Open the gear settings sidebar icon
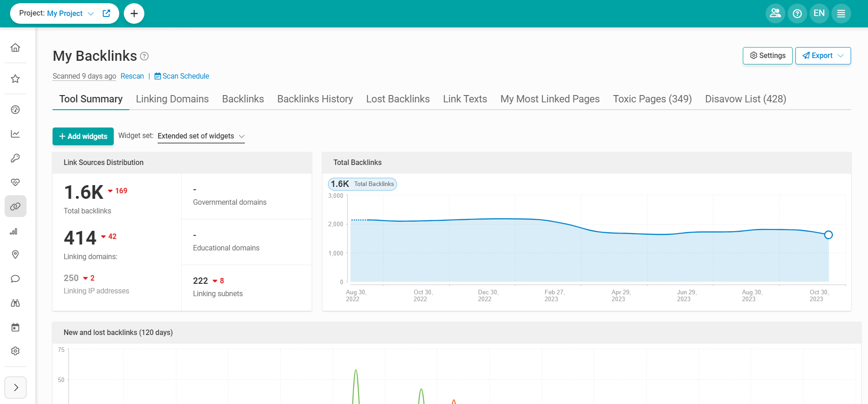Image resolution: width=868 pixels, height=404 pixels. 15,351
